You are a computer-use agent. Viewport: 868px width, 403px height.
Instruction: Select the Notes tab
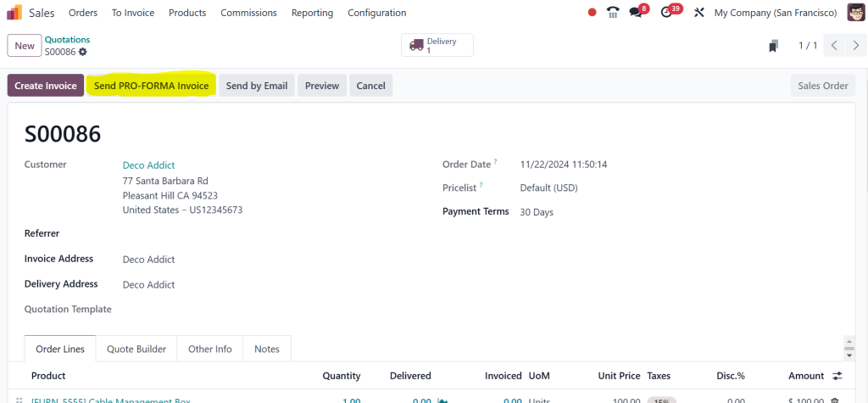(x=267, y=350)
